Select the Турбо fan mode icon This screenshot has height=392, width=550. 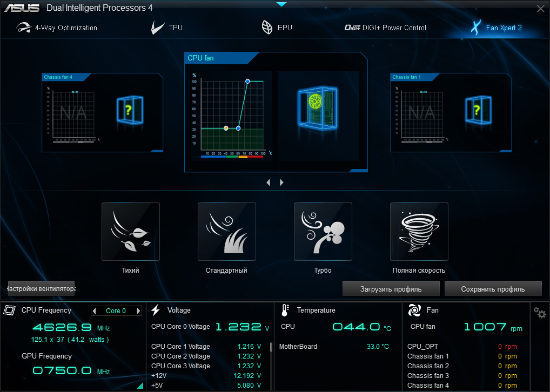pos(323,232)
